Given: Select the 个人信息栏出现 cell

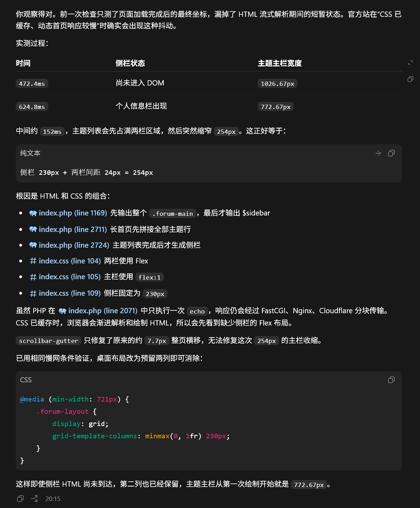Looking at the screenshot, I should point(141,106).
